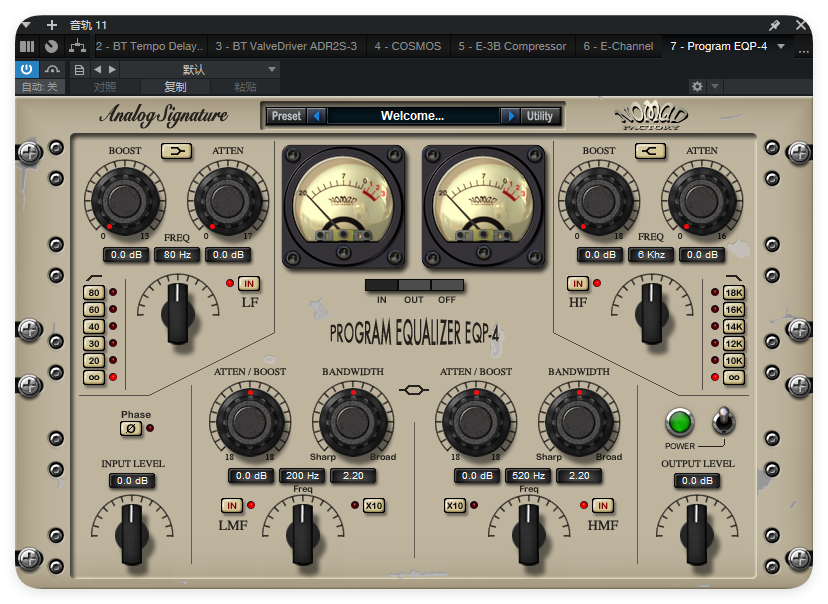Viewport: 828px width, 604px height.
Task: Open the window menu triangle top-left
Action: click(26, 25)
